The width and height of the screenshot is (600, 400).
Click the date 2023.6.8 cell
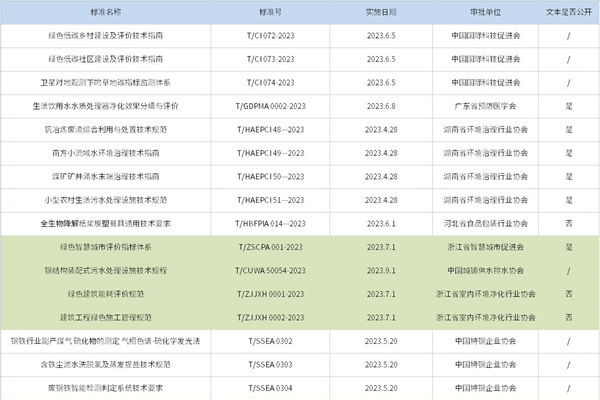coord(382,105)
